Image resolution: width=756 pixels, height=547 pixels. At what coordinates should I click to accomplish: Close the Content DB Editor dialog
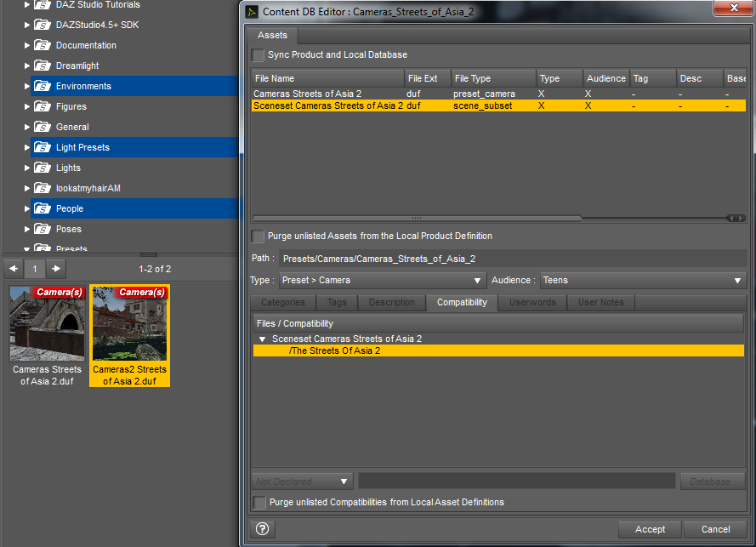[x=733, y=8]
